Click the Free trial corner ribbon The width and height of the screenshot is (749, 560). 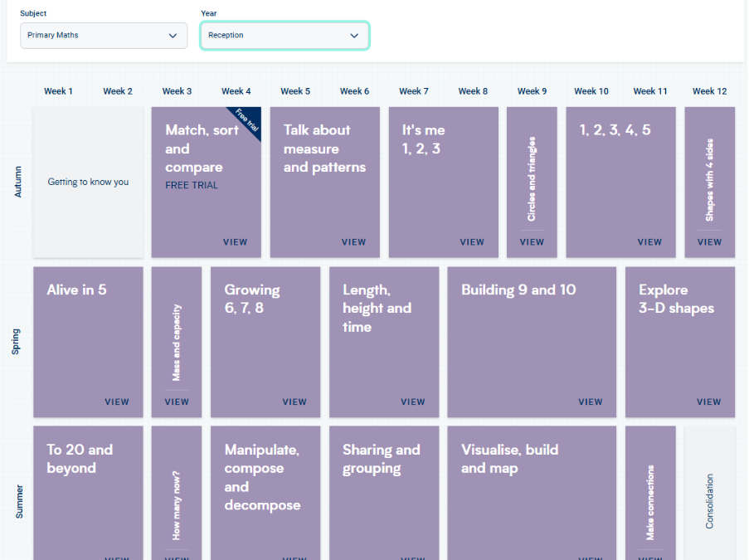coord(248,120)
